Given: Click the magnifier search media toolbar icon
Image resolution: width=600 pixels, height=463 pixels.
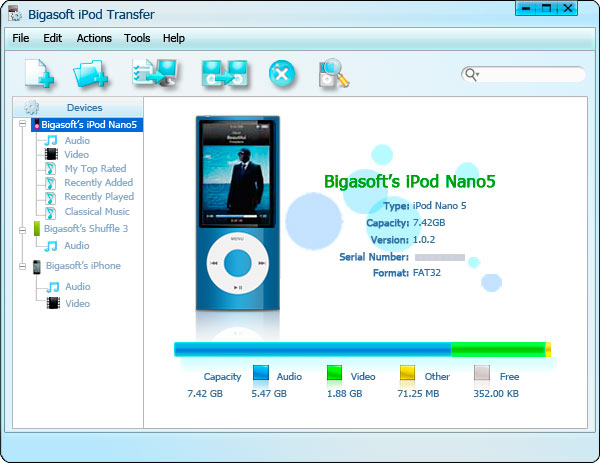Looking at the screenshot, I should (332, 74).
